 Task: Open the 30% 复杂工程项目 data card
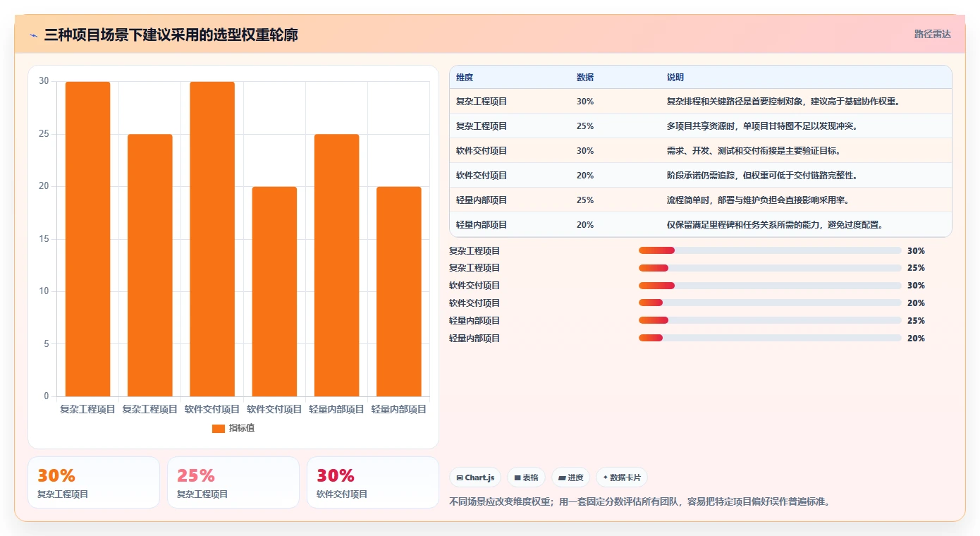(x=94, y=482)
